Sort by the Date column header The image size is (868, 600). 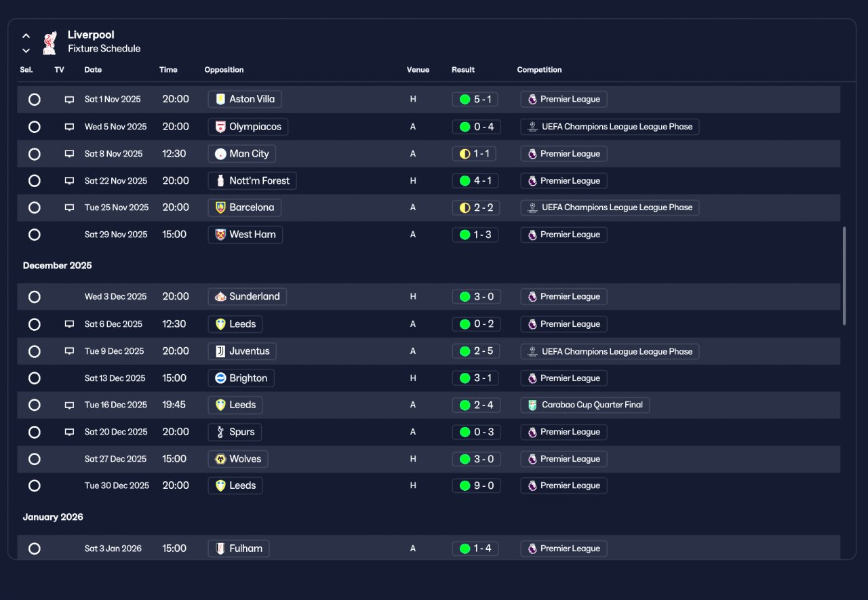(x=93, y=70)
